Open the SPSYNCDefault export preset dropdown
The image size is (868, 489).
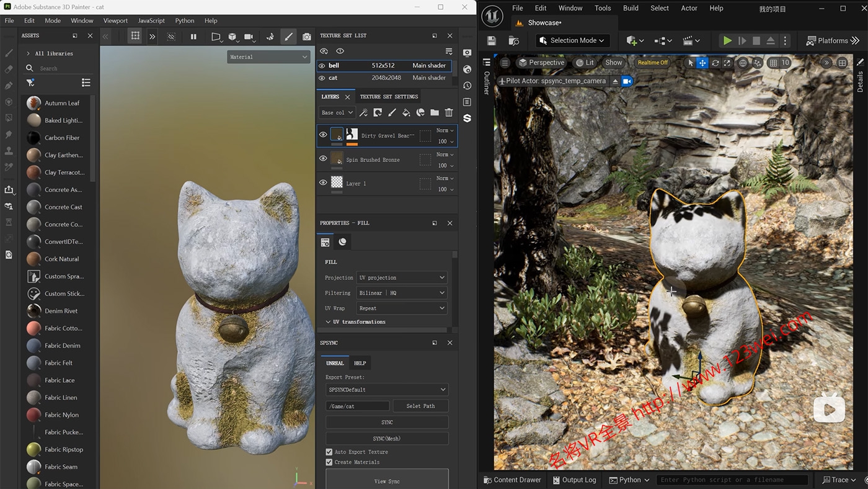coord(386,390)
